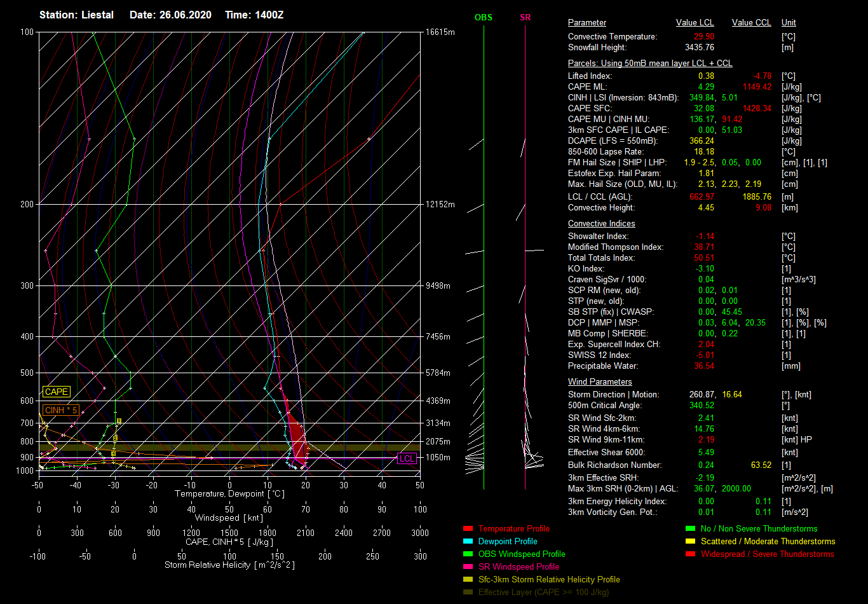The width and height of the screenshot is (868, 604).
Task: Click the Wind Parameters section heading
Action: tap(600, 382)
